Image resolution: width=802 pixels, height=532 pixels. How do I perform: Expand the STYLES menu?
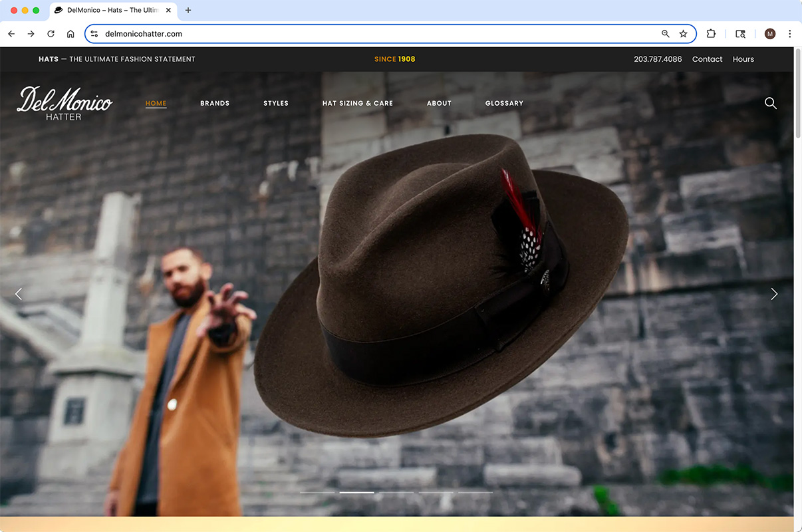[276, 103]
